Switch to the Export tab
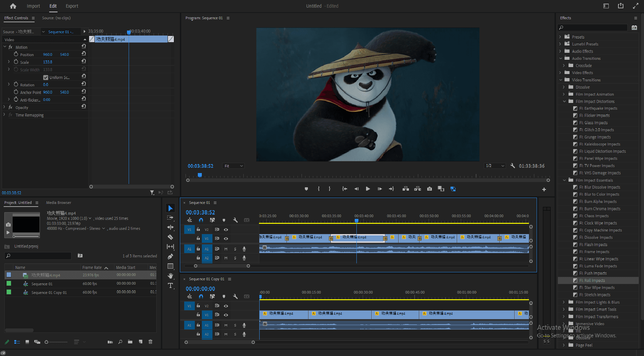 72,6
